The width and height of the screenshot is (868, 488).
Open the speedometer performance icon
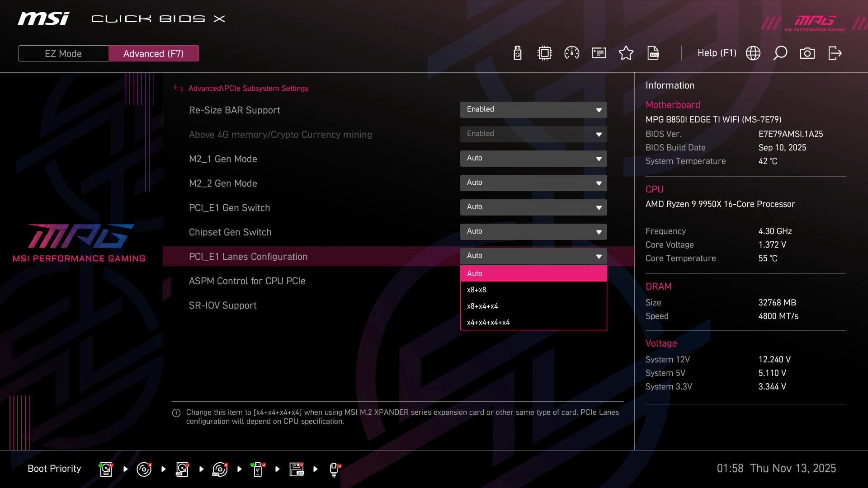pyautogui.click(x=572, y=53)
